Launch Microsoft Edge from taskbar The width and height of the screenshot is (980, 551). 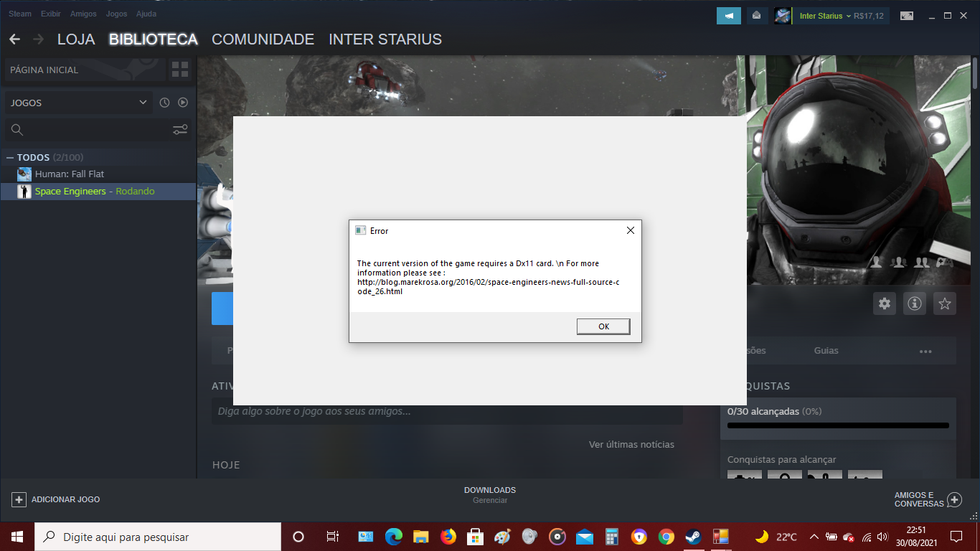(x=393, y=537)
